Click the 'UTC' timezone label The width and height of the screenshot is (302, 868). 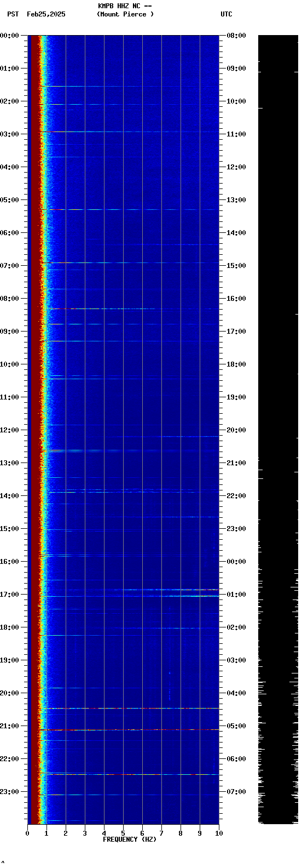click(226, 14)
